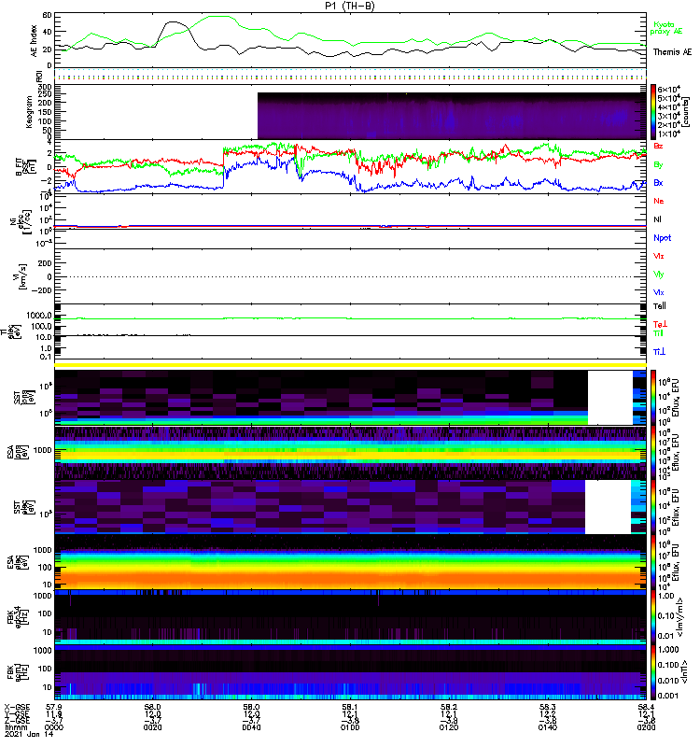The image size is (700, 747).
Task: Click the AE Index axis label
Action: (x=34, y=41)
